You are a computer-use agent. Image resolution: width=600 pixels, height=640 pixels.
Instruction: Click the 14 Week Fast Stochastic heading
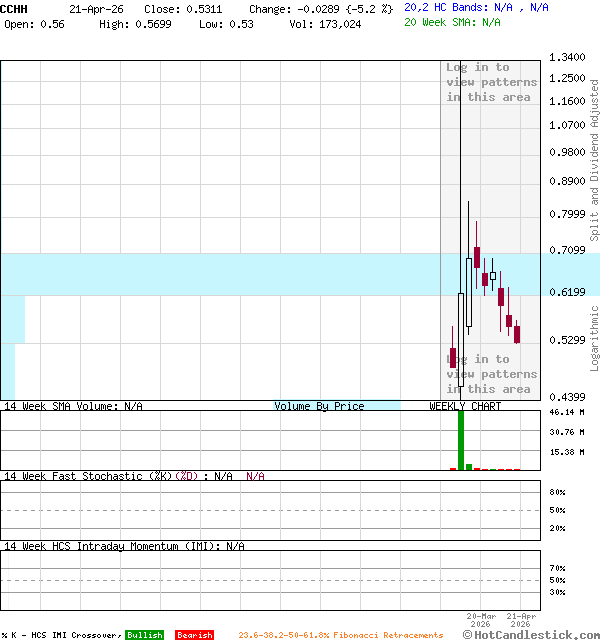120,476
